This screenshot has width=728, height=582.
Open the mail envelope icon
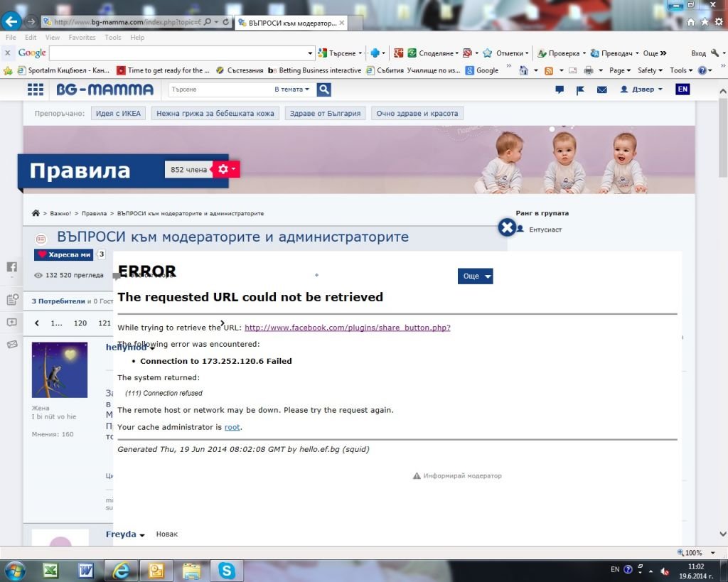click(601, 90)
